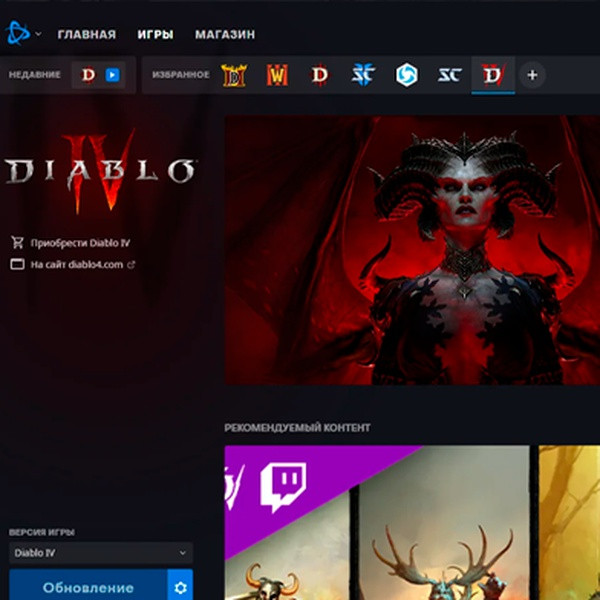Select Diablo III icon in favorites bar
The width and height of the screenshot is (600, 600).
(320, 75)
